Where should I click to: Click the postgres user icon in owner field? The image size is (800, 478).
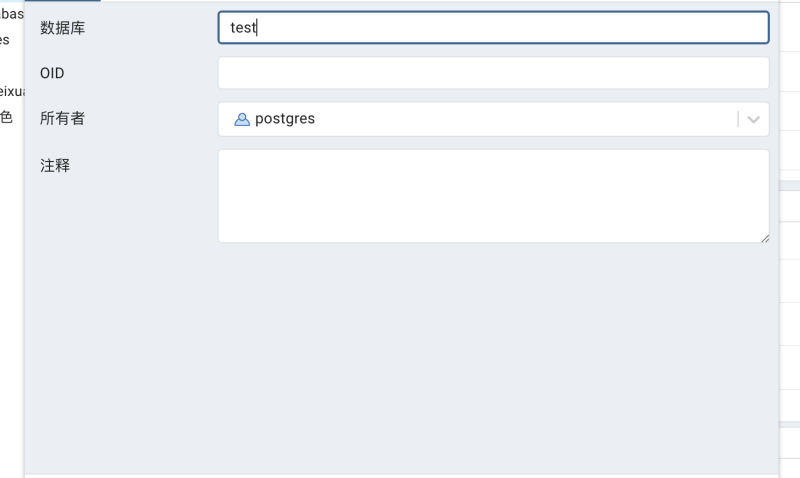242,119
